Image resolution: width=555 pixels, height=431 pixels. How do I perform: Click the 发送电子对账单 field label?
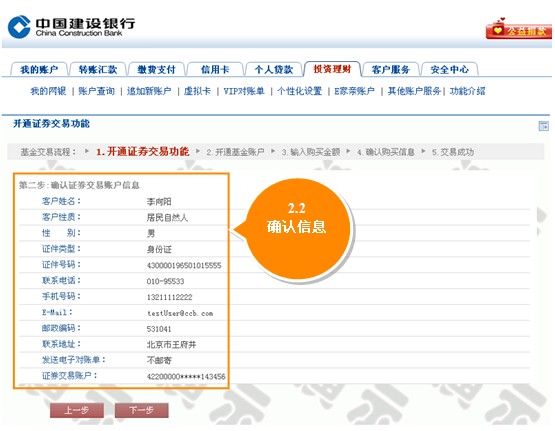click(74, 360)
